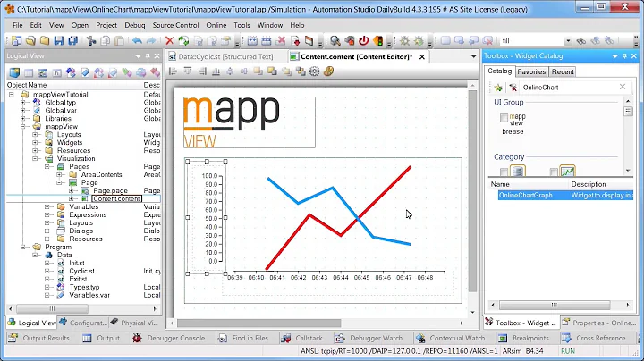
Task: Switch to the Recent catalog tab
Action: pyautogui.click(x=563, y=71)
